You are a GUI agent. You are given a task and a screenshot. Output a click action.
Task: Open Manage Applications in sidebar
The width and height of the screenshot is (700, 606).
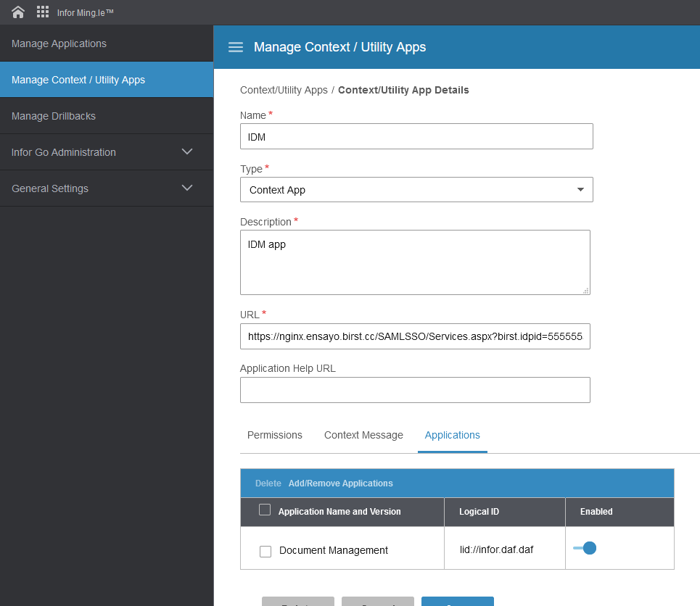tap(59, 43)
